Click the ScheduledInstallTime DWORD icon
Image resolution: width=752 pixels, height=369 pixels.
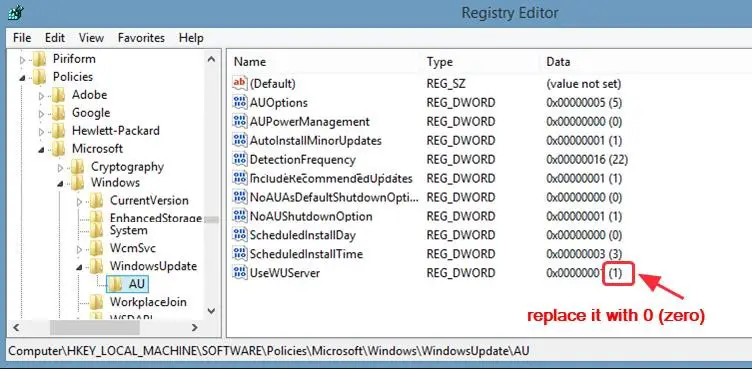(239, 253)
